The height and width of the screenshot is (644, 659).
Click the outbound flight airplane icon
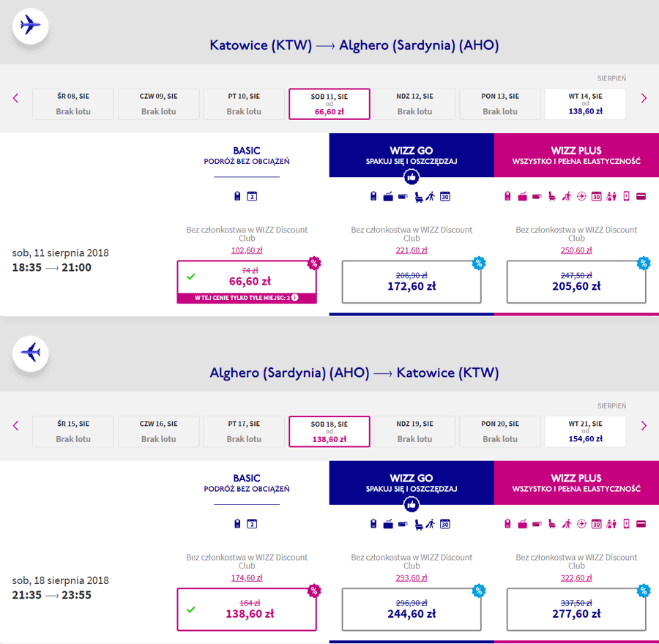tap(30, 26)
